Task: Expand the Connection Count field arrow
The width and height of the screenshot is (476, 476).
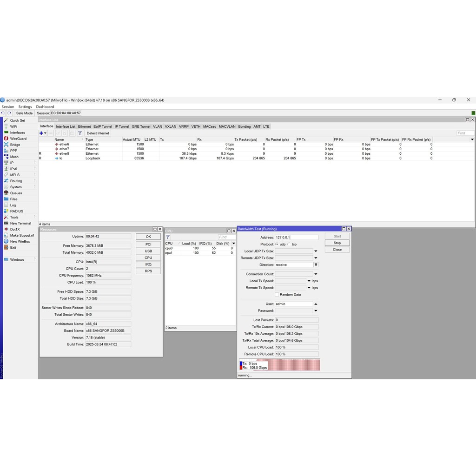Action: pos(316,274)
